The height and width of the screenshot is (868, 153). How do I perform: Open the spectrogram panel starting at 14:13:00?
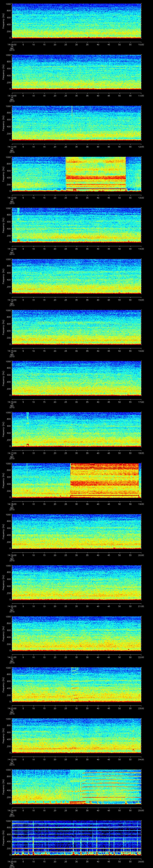pyautogui.click(x=76, y=225)
